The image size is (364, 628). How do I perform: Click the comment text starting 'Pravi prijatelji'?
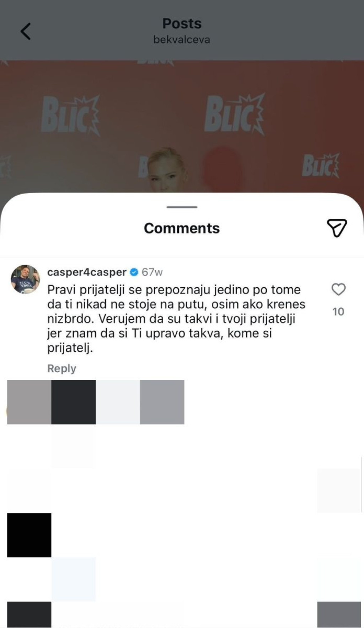[176, 319]
